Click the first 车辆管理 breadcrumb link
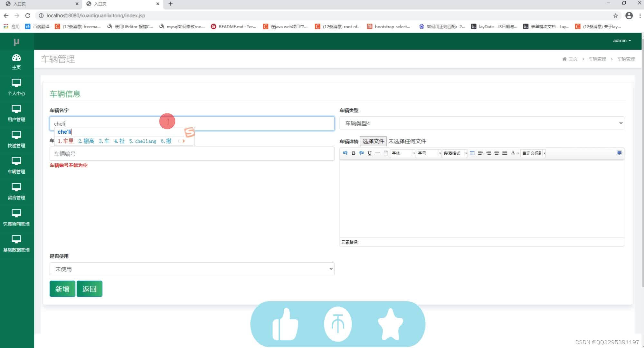 (597, 59)
